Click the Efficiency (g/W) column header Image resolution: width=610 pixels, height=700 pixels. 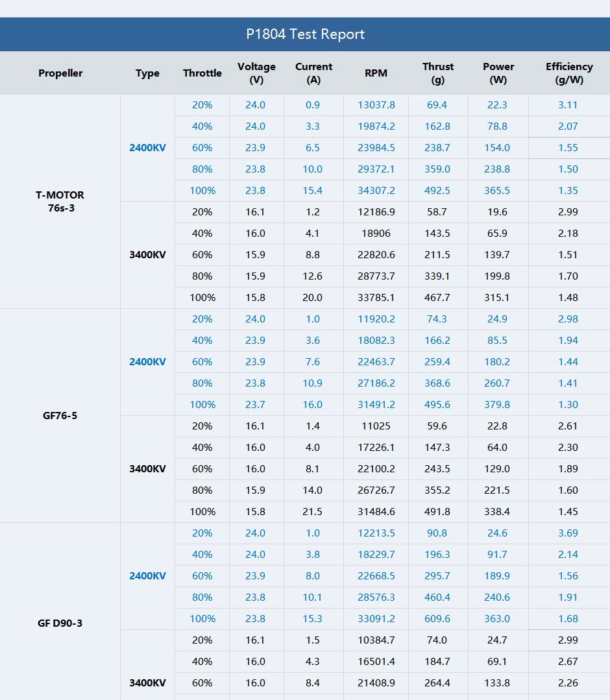[569, 73]
